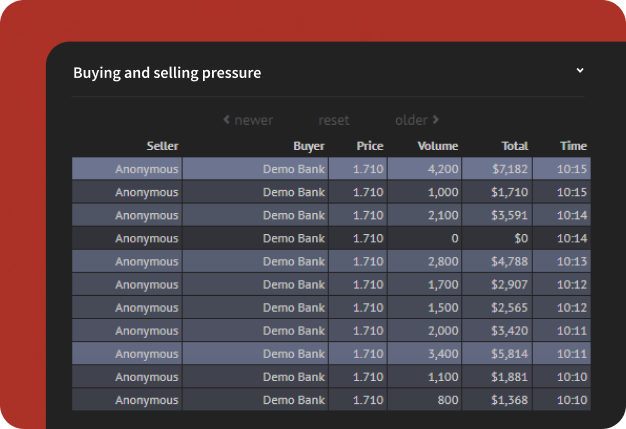Click the newer pagination link
This screenshot has height=429, width=626.
click(253, 120)
